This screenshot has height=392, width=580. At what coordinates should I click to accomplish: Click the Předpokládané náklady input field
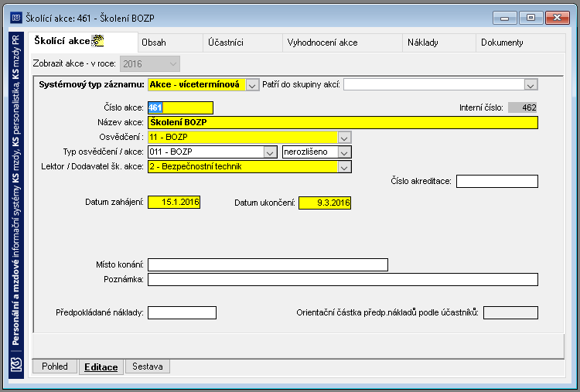pos(182,313)
